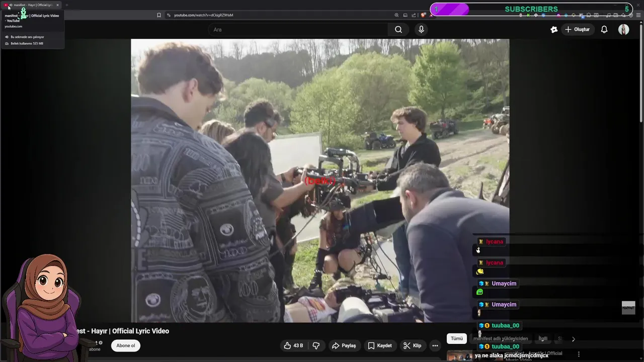
Task: Click the YouTube search magnifier button
Action: 398,30
